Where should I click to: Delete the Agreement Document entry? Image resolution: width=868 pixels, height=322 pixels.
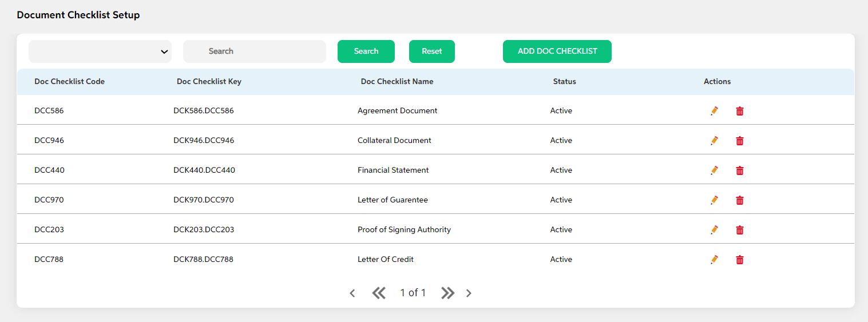[740, 111]
